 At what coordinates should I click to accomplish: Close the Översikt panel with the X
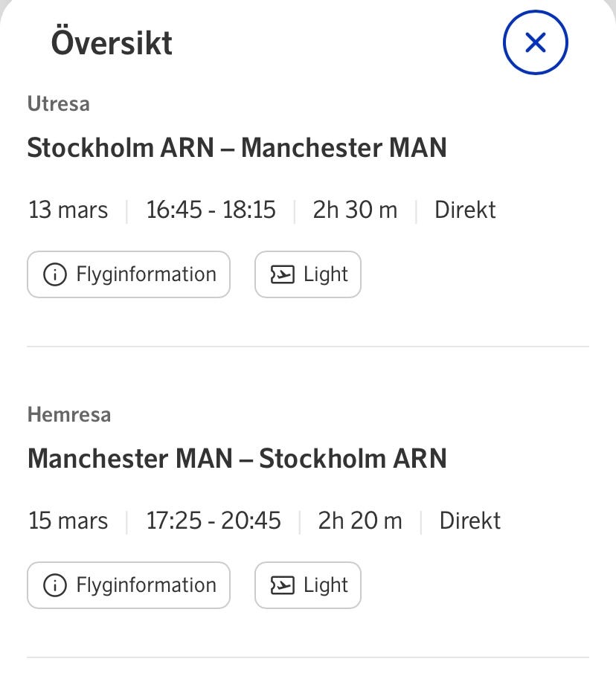[535, 42]
